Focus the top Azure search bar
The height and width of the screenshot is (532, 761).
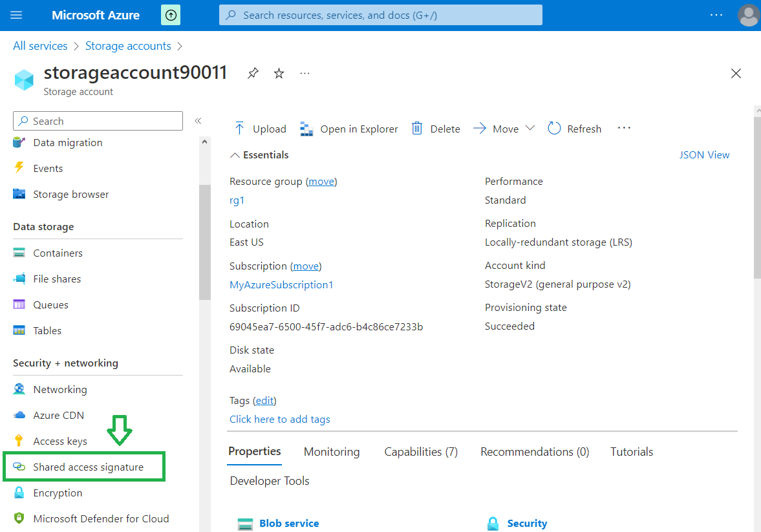coord(380,15)
